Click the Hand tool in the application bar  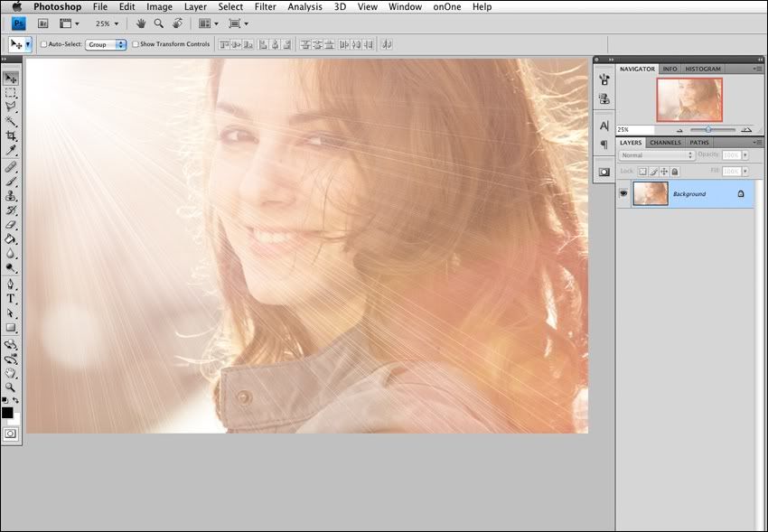point(141,23)
